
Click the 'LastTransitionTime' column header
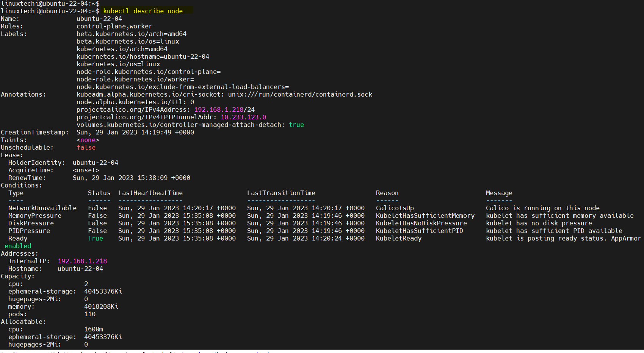[x=281, y=193]
